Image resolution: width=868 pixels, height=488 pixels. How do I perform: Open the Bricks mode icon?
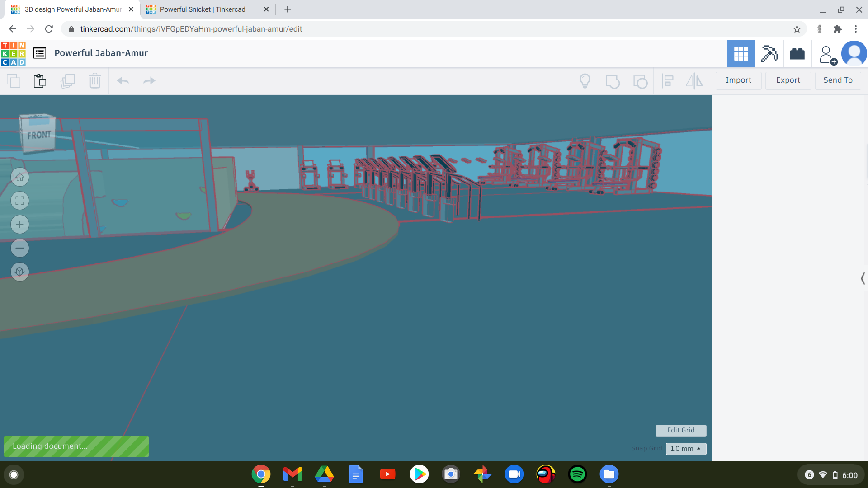click(797, 54)
